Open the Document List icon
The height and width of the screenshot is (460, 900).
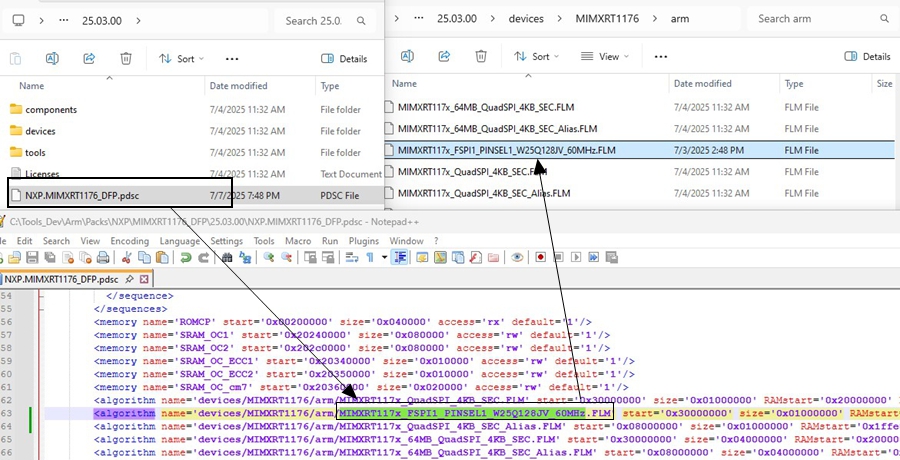(x=457, y=257)
